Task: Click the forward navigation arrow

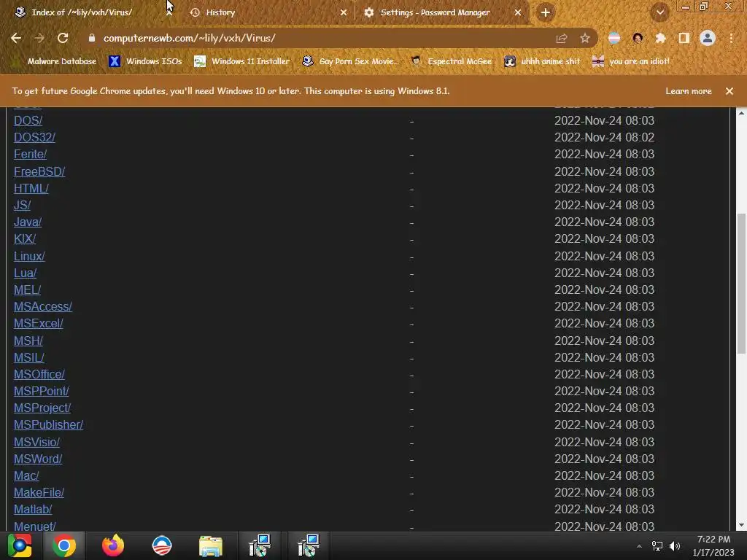Action: pos(39,38)
